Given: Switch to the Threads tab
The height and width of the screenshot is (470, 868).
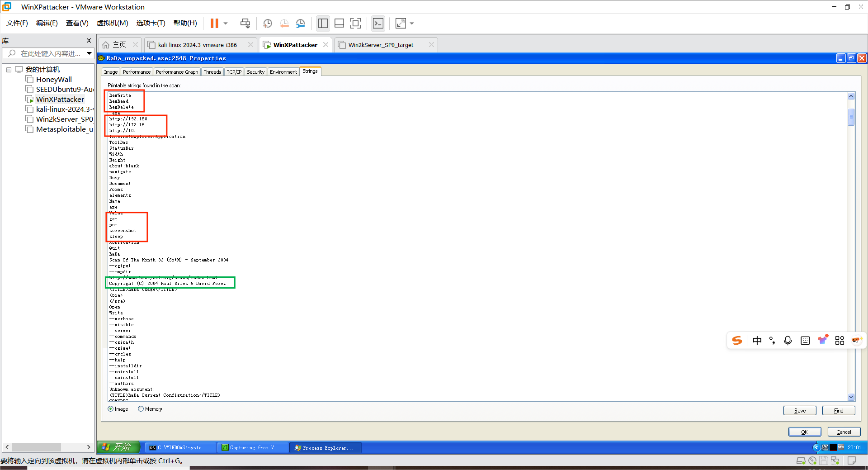Looking at the screenshot, I should click(x=212, y=72).
